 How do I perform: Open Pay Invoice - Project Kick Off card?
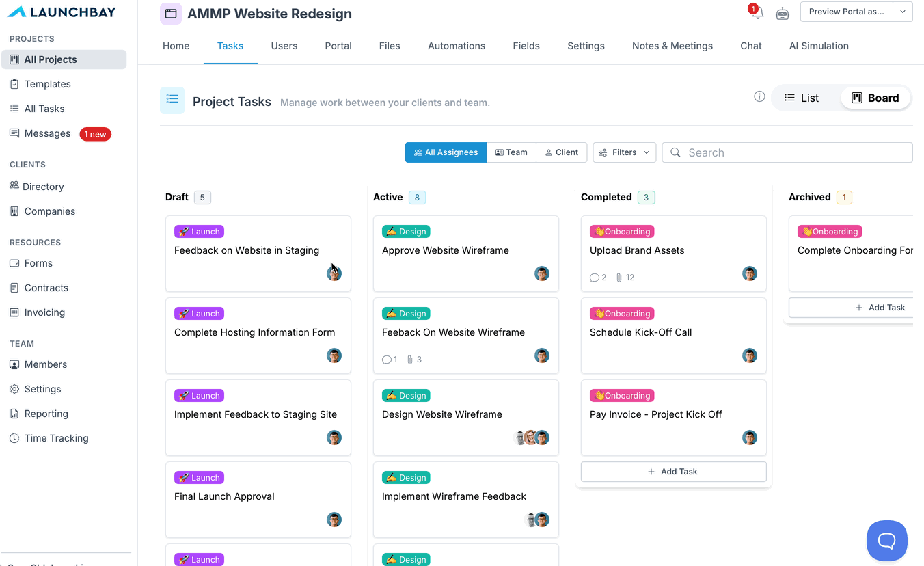coord(674,418)
